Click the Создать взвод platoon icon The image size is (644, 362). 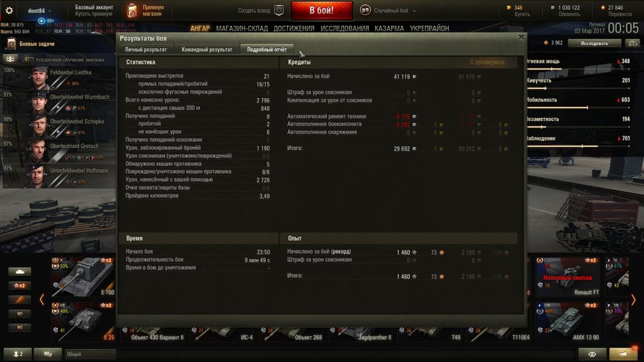279,10
